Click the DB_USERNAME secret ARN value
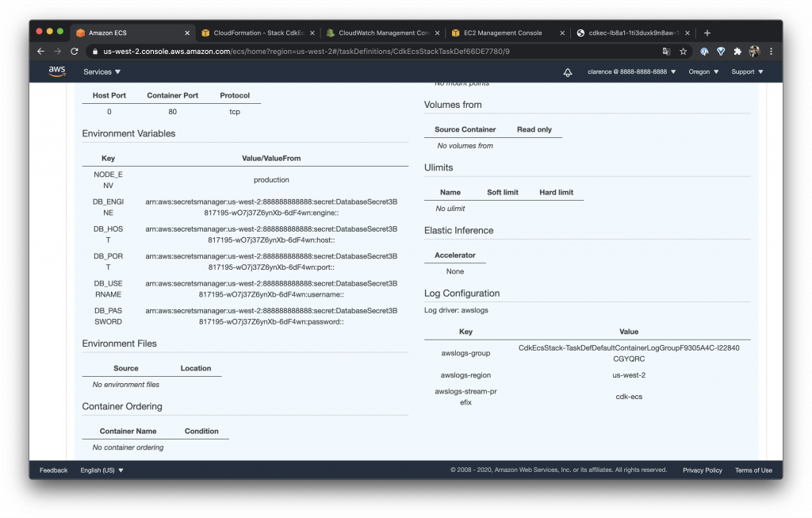This screenshot has width=812, height=518. click(271, 289)
